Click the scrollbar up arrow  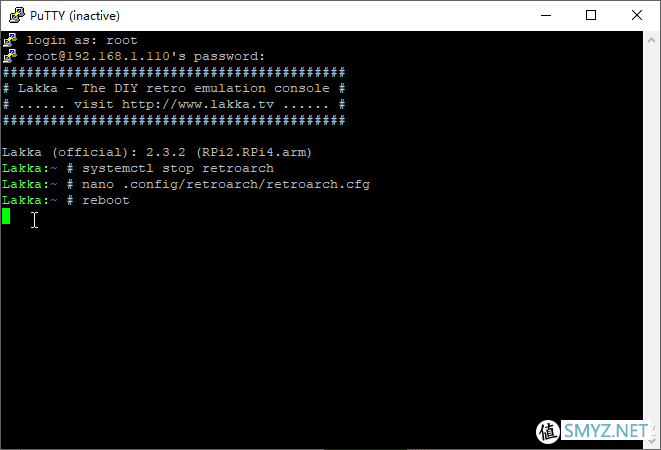[651, 40]
